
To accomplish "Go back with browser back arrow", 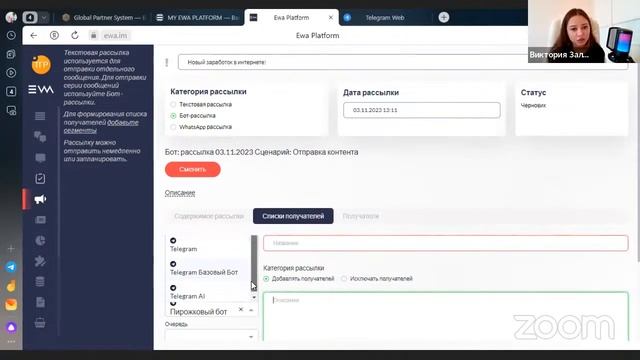I will [33, 36].
